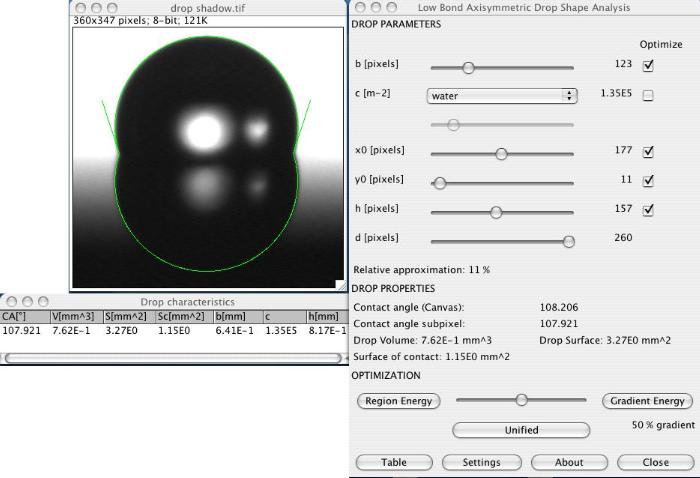Click the region-gradient energy balance slider

[521, 400]
